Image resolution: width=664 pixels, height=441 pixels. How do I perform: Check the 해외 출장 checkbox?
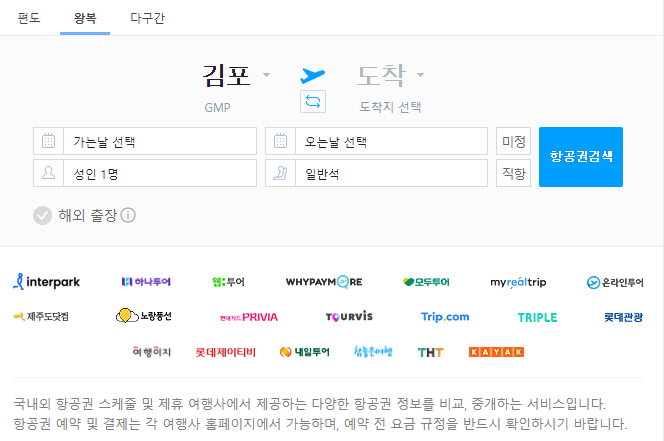coord(42,216)
